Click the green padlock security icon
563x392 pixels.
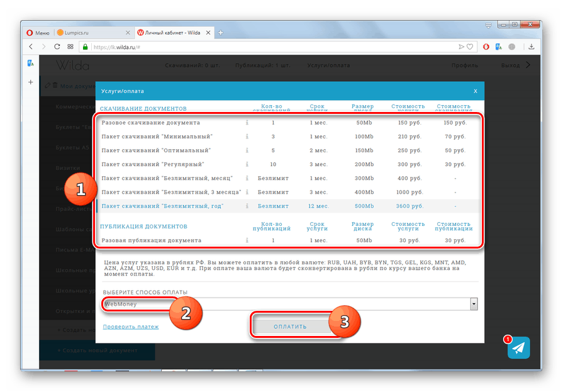click(x=85, y=47)
